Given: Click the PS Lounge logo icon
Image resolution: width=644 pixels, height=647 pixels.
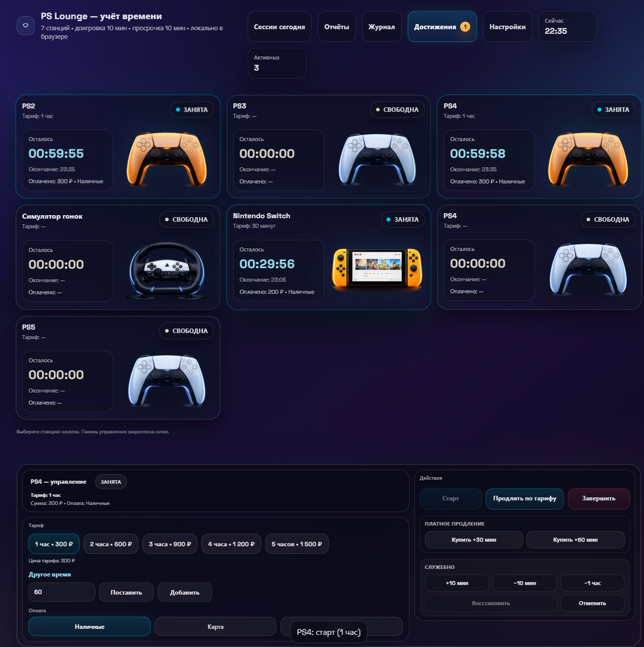Looking at the screenshot, I should pos(26,26).
